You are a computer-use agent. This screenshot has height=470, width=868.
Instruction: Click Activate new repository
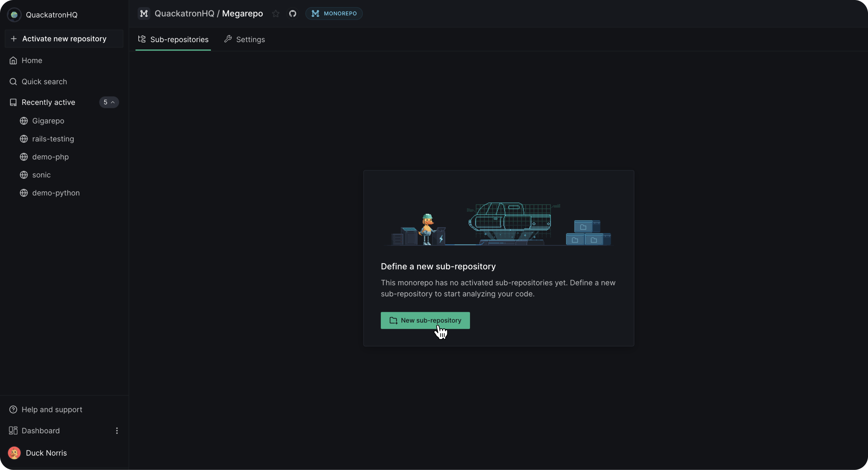(x=64, y=39)
